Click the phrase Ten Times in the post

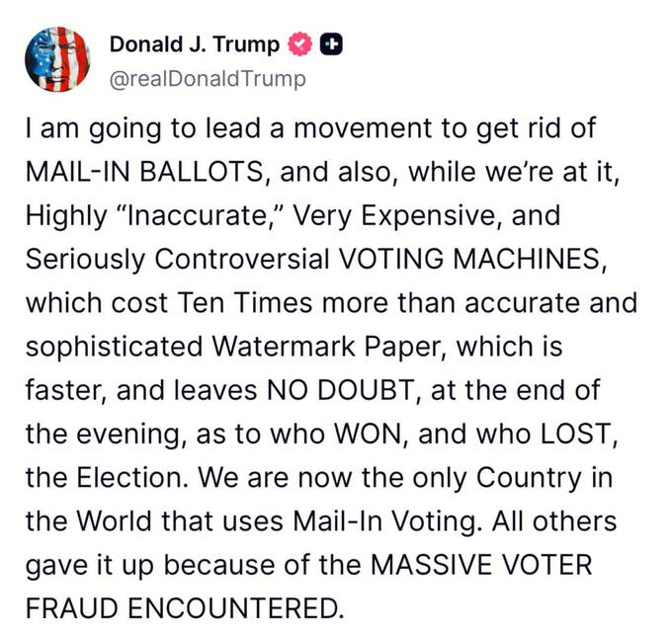pyautogui.click(x=244, y=303)
